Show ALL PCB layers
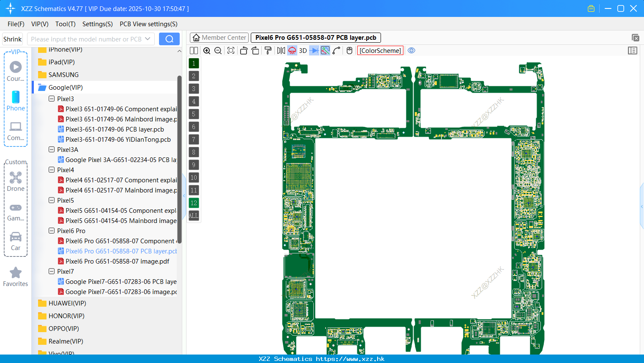The height and width of the screenshot is (363, 644). (x=194, y=216)
